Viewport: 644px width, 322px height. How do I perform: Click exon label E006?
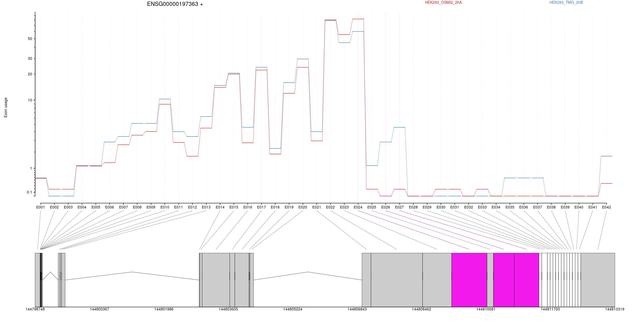point(109,207)
